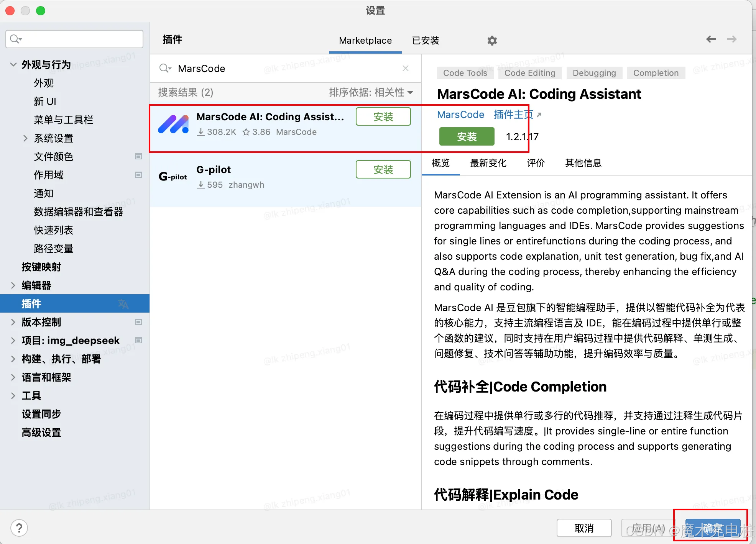The height and width of the screenshot is (544, 756).
Task: Click the search options magnifier icon
Action: [x=165, y=68]
